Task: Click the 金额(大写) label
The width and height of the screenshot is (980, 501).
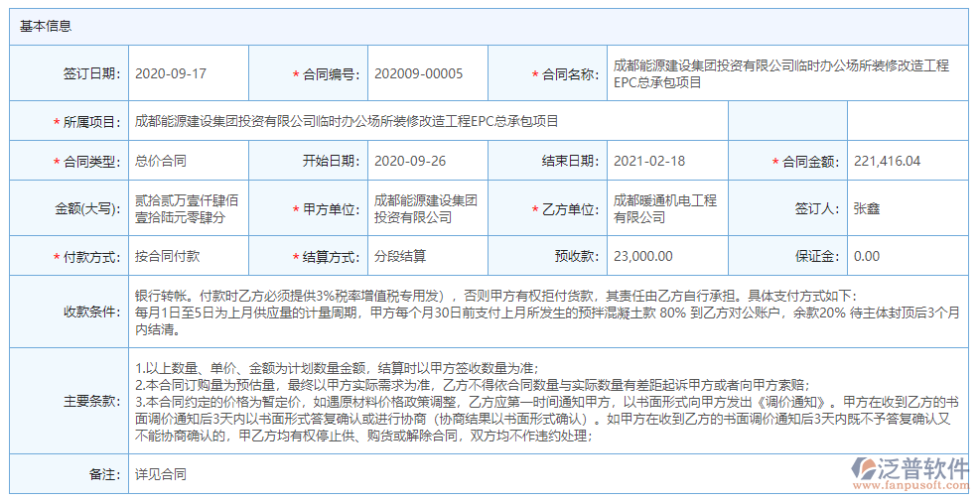Action: tap(88, 209)
